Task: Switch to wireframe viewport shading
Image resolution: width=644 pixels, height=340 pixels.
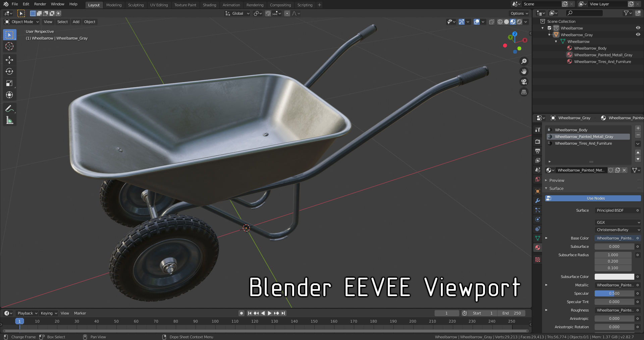Action: point(500,22)
